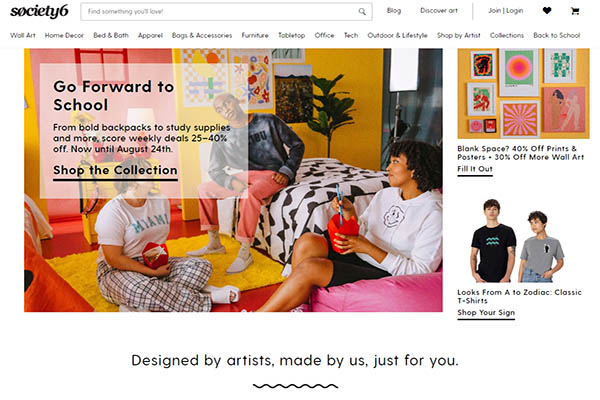
Task: Click the search magnifier icon
Action: point(362,11)
